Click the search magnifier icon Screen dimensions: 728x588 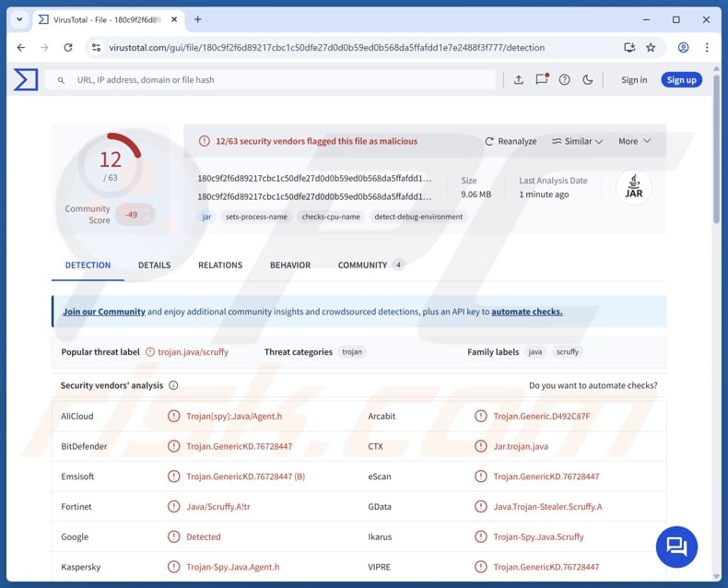(61, 80)
